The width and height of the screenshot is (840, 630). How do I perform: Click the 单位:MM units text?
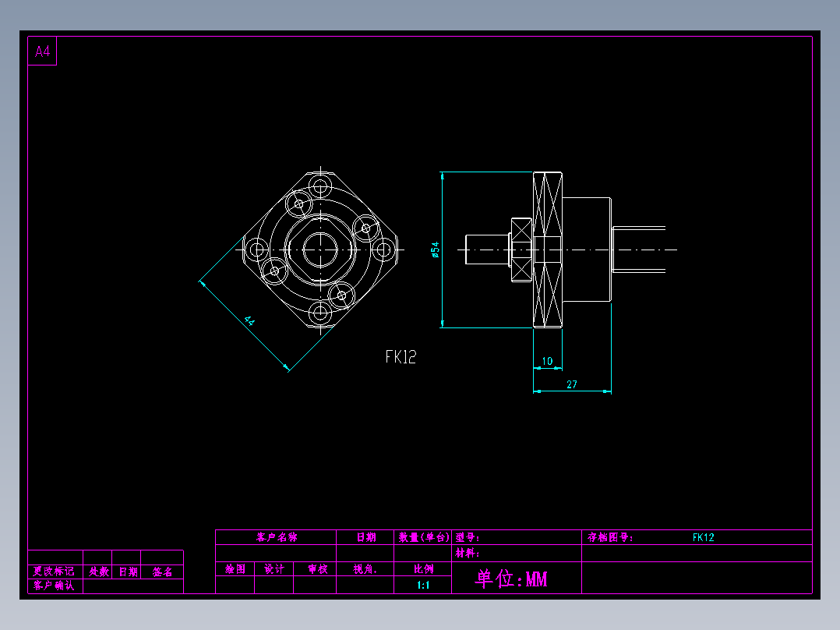511,579
